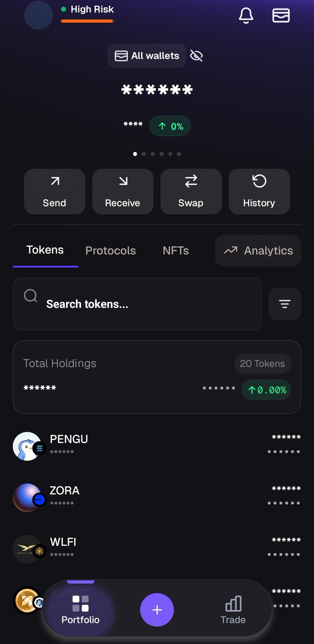The height and width of the screenshot is (644, 314).
Task: Tap the profile avatar circle
Action: click(x=38, y=15)
